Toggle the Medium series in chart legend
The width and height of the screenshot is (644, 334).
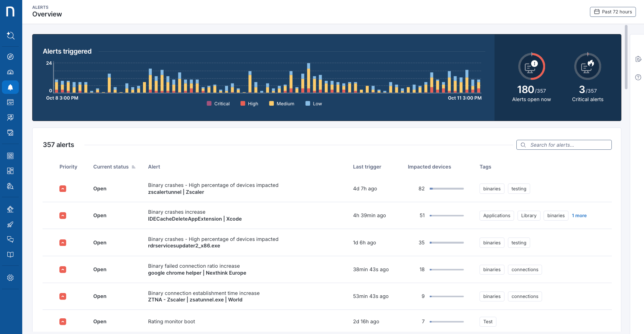point(282,104)
